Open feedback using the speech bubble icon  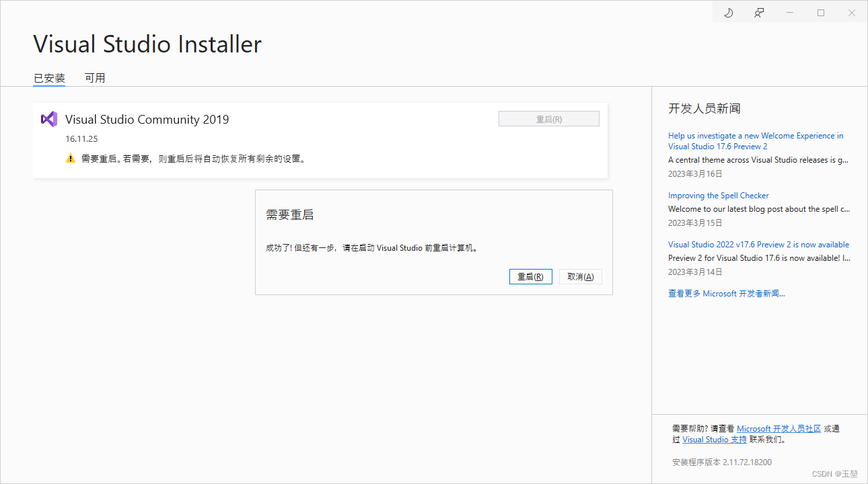pos(759,12)
